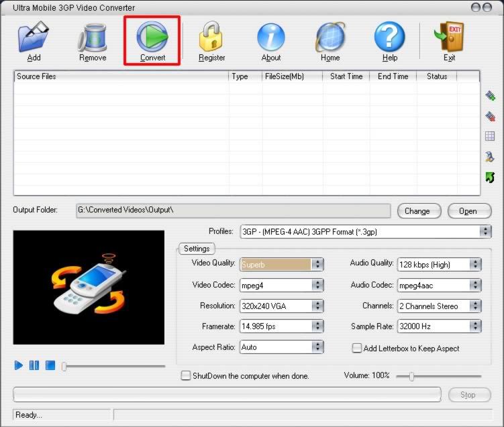This screenshot has width=504, height=427.
Task: Open the Channels dropdown
Action: click(x=440, y=306)
